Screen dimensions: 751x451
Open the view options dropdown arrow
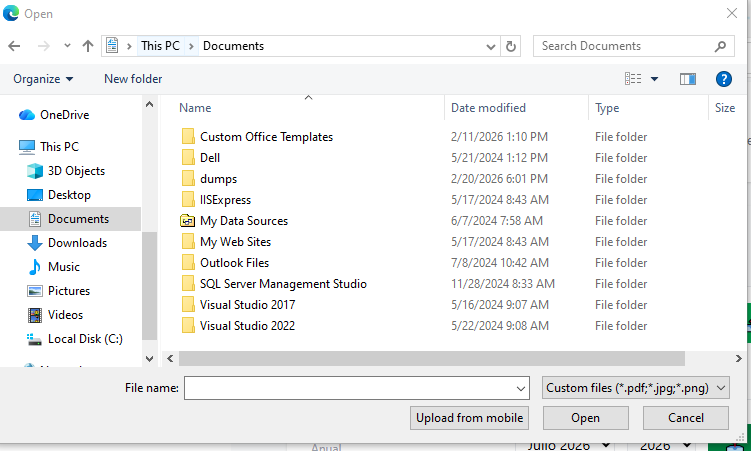(654, 79)
